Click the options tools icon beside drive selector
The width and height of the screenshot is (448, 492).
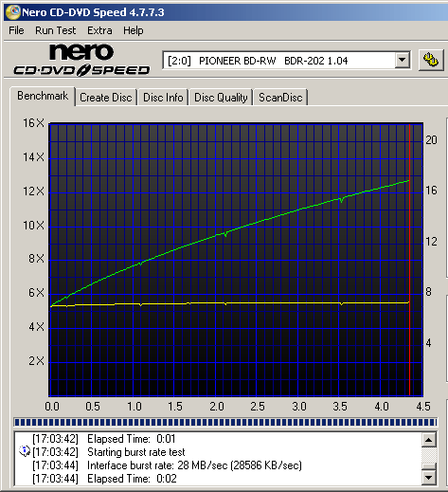click(x=431, y=60)
